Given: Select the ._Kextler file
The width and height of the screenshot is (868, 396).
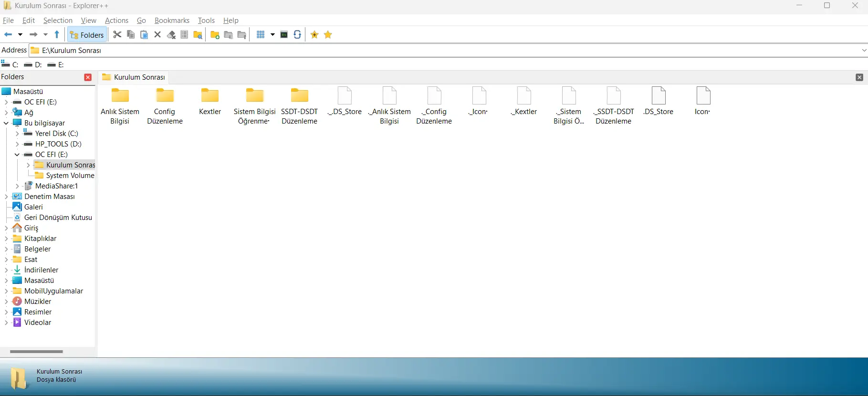Looking at the screenshot, I should (524, 101).
